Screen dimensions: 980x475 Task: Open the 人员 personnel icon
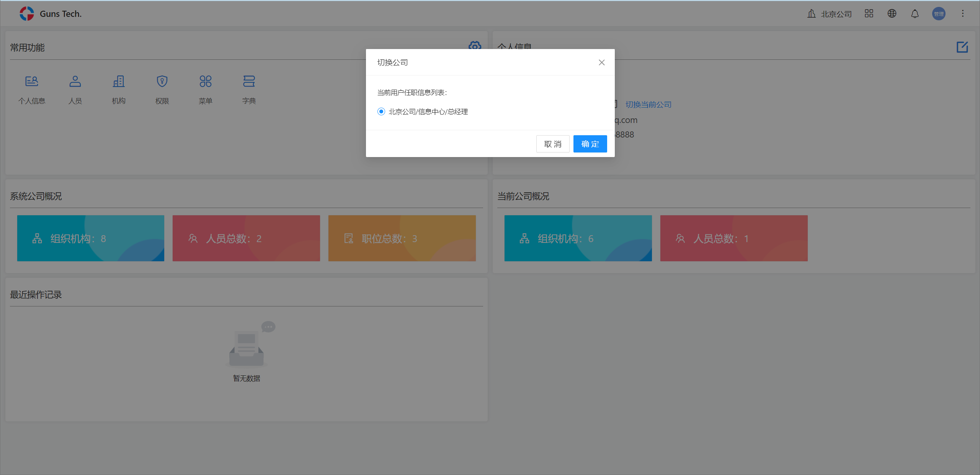pyautogui.click(x=75, y=82)
